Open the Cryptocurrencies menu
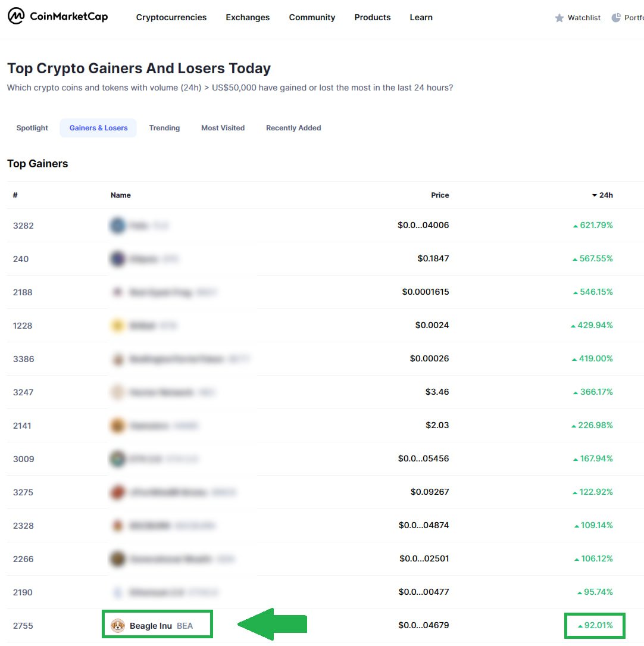The height and width of the screenshot is (646, 644). coord(171,17)
